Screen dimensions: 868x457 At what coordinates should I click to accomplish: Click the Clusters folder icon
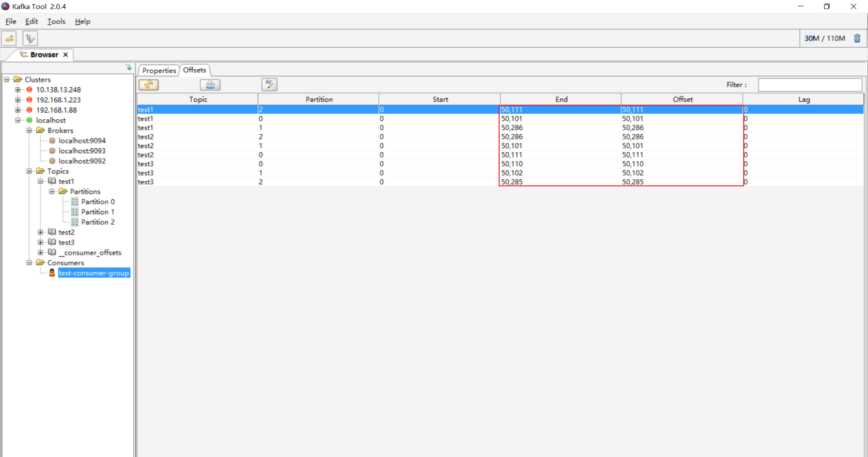18,80
